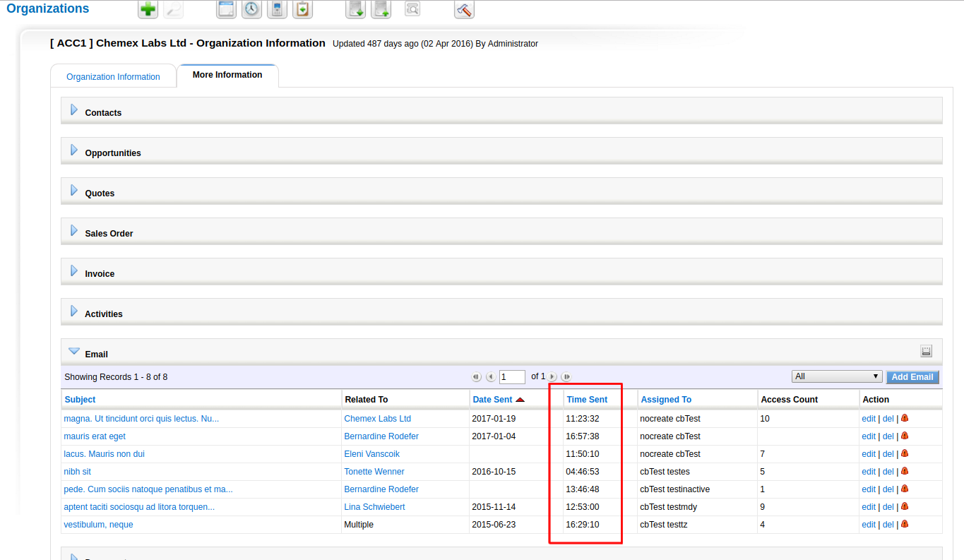Expand the Opportunities section
This screenshot has width=964, height=560.
tap(74, 150)
